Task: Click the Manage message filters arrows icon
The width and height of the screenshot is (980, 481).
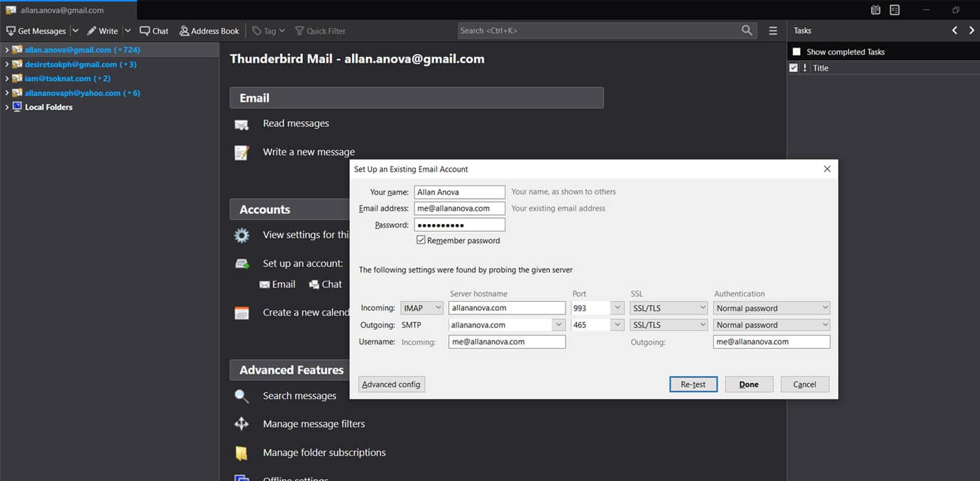Action: point(241,424)
